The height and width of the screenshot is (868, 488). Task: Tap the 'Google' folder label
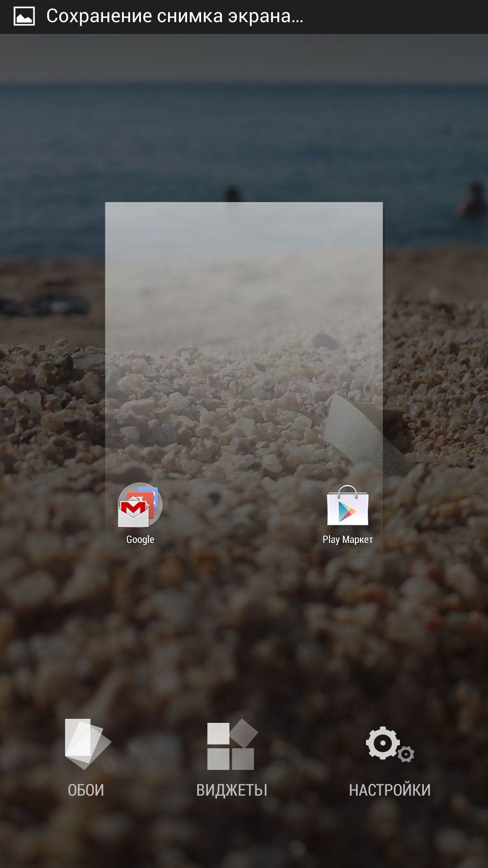click(140, 539)
